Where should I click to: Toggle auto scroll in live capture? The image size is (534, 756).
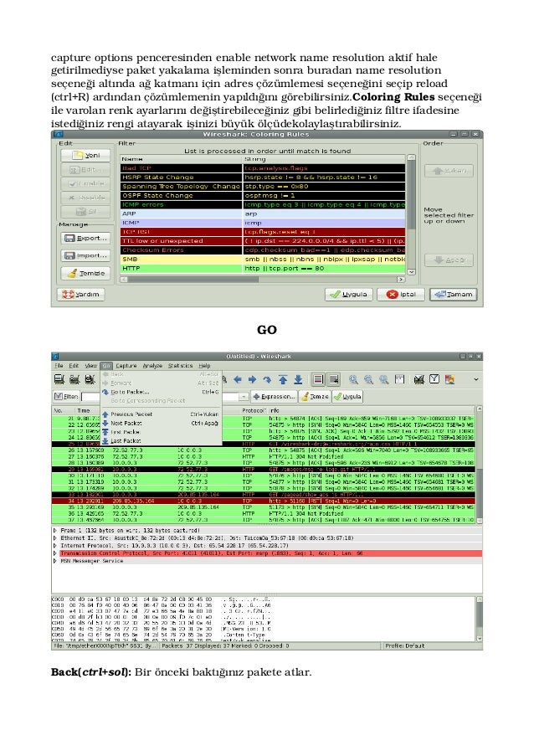pyautogui.click(x=333, y=379)
